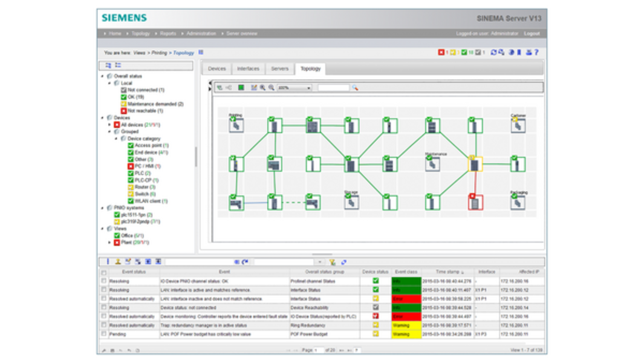Select yellow-bordered maintenance device node in topology
The width and height of the screenshot is (644, 363).
pyautogui.click(x=475, y=164)
